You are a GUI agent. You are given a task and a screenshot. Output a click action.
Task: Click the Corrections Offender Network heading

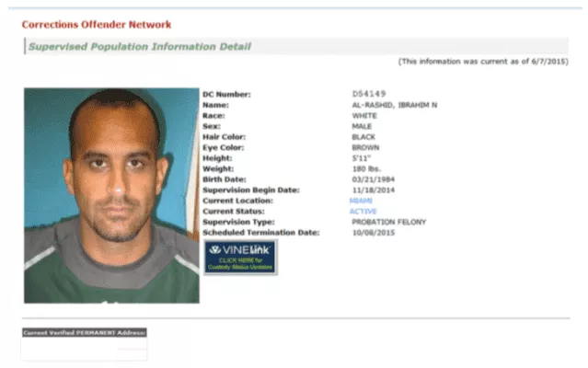[x=97, y=25]
